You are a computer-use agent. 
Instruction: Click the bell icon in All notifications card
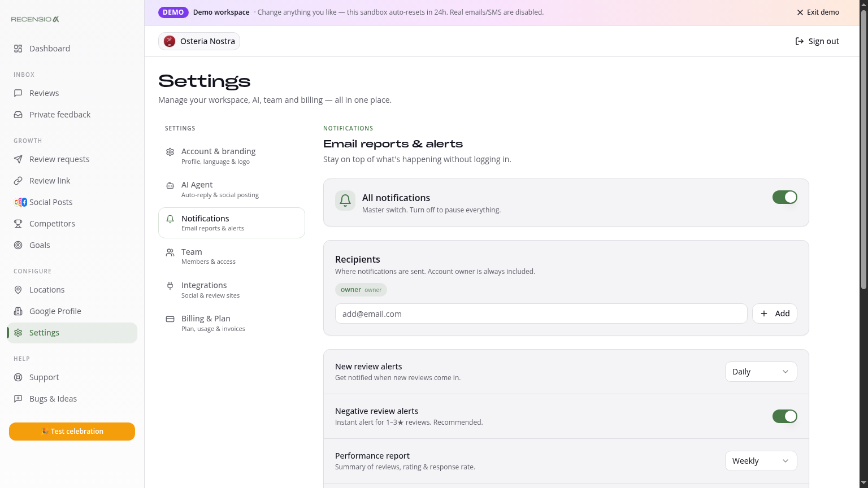345,201
